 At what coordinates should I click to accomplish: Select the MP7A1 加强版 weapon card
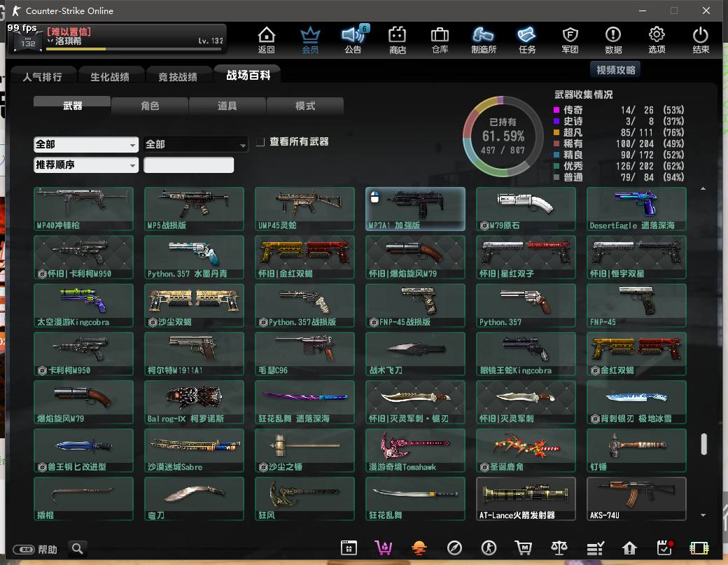coord(415,209)
